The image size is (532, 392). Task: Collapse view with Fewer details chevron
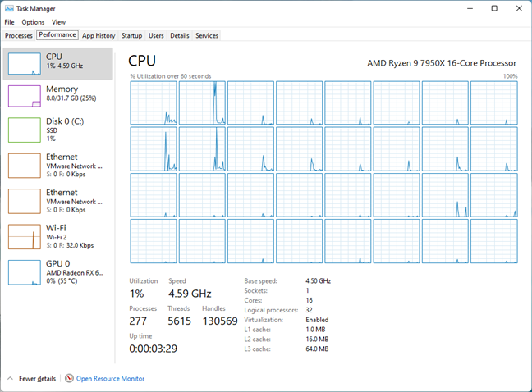tap(11, 378)
